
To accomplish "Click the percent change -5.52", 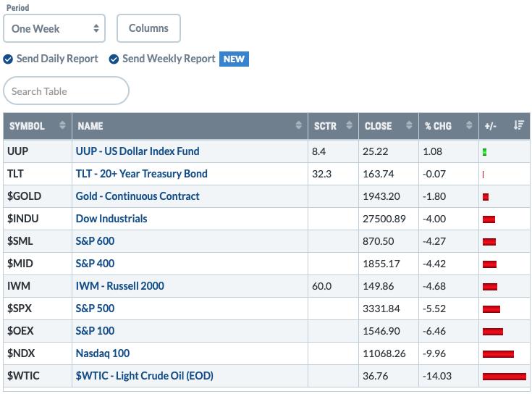I will click(434, 309).
